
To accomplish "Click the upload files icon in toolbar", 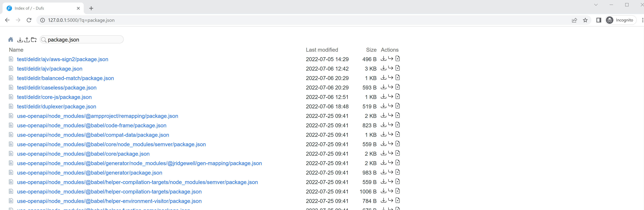I will coord(27,39).
